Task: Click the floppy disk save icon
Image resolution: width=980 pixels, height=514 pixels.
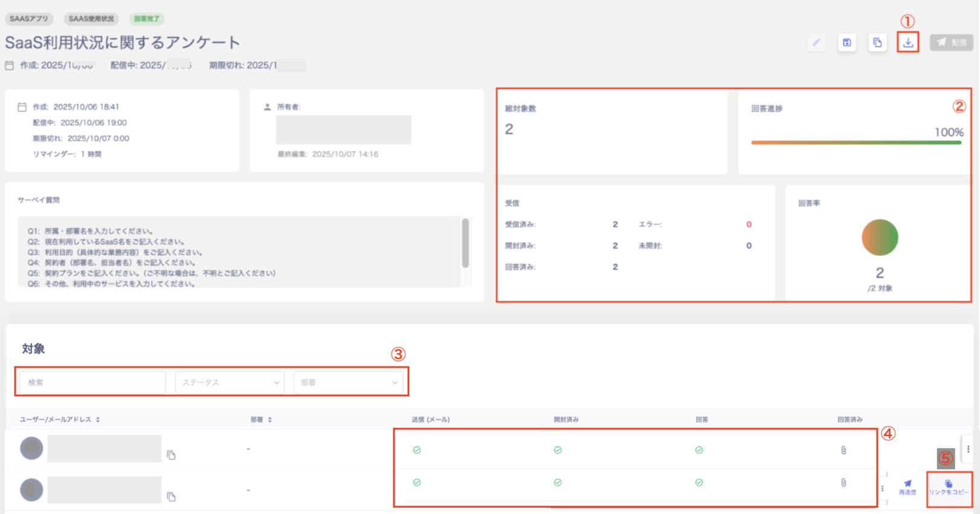Action: 847,42
